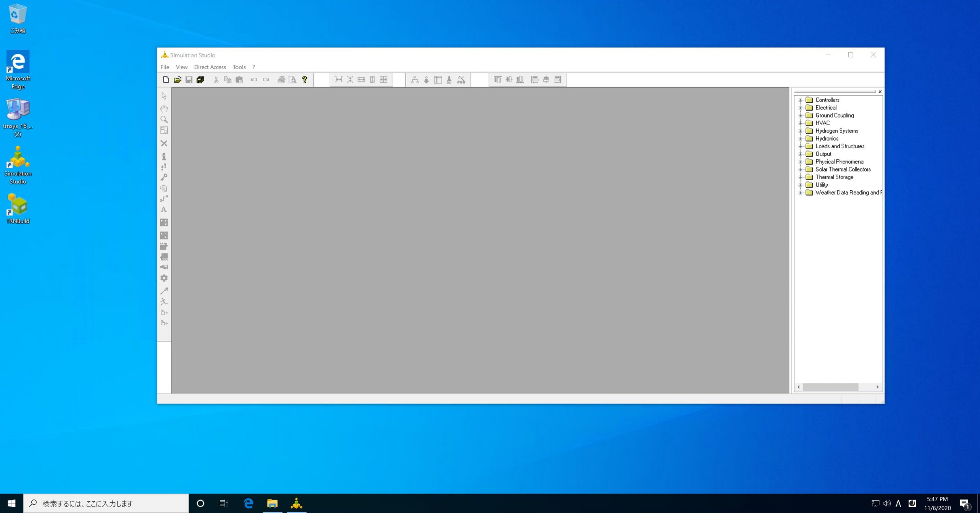Image resolution: width=980 pixels, height=513 pixels.
Task: Select Physical Phenomena in the tree
Action: (x=839, y=162)
